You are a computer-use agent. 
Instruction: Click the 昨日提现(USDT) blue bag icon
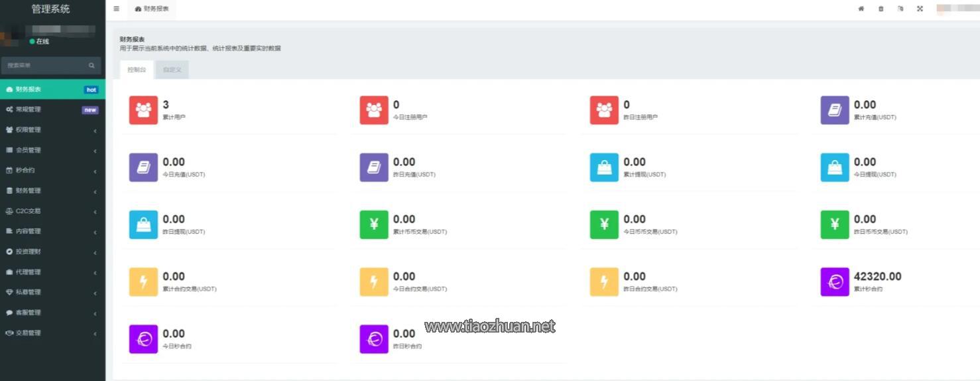(x=143, y=225)
